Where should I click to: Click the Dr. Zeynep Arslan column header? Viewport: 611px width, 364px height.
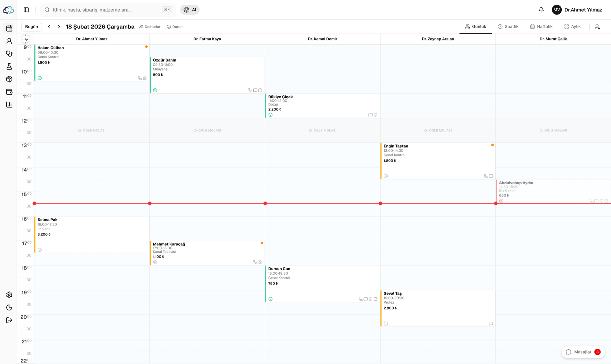coord(438,39)
